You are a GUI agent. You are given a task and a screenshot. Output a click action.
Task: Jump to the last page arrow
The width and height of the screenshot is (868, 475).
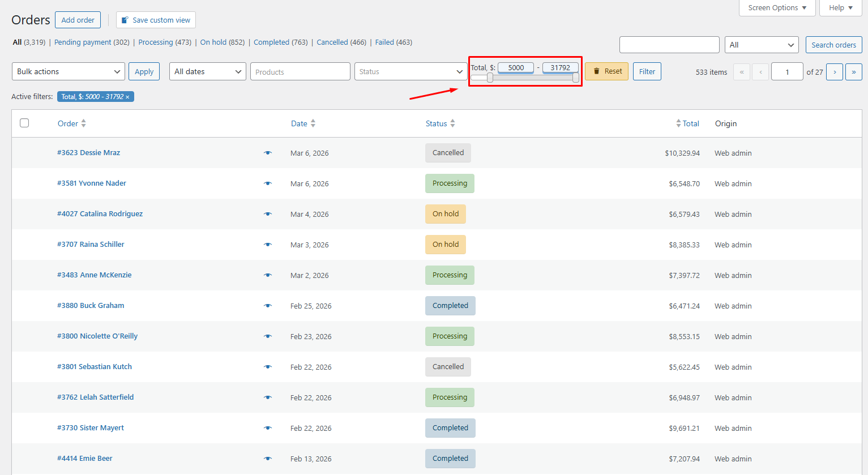854,72
